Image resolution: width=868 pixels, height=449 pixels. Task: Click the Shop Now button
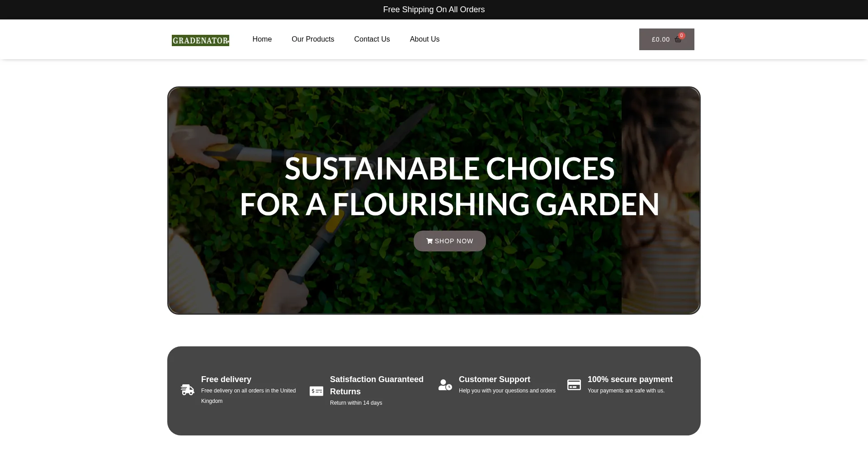pos(450,241)
